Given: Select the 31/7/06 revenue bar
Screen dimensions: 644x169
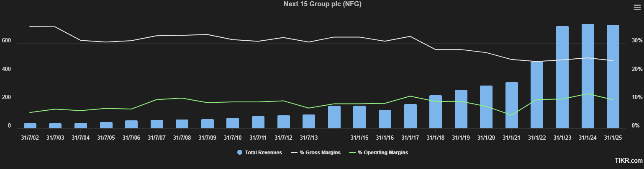Looking at the screenshot, I should coord(131,124).
